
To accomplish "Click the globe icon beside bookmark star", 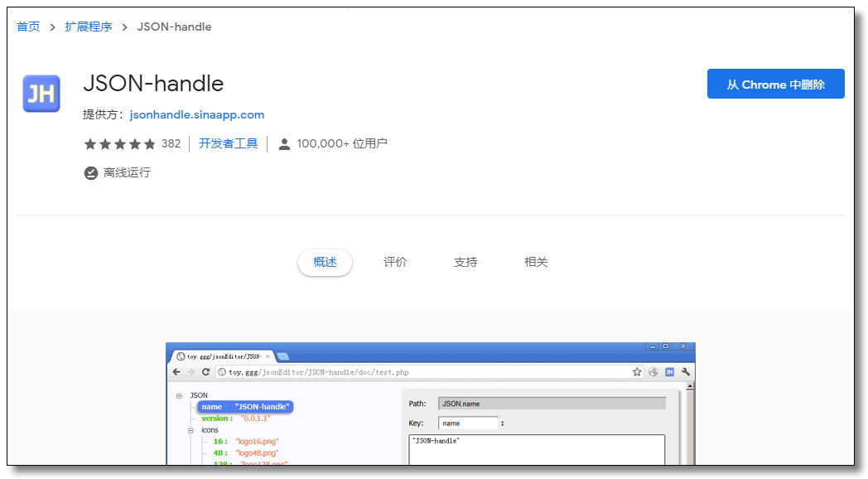I will coord(653,372).
